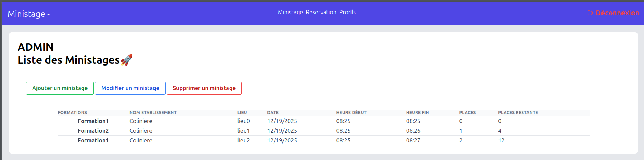644x160 pixels.
Task: Click the NOM ETABLISSEMENT column header
Action: 153,112
